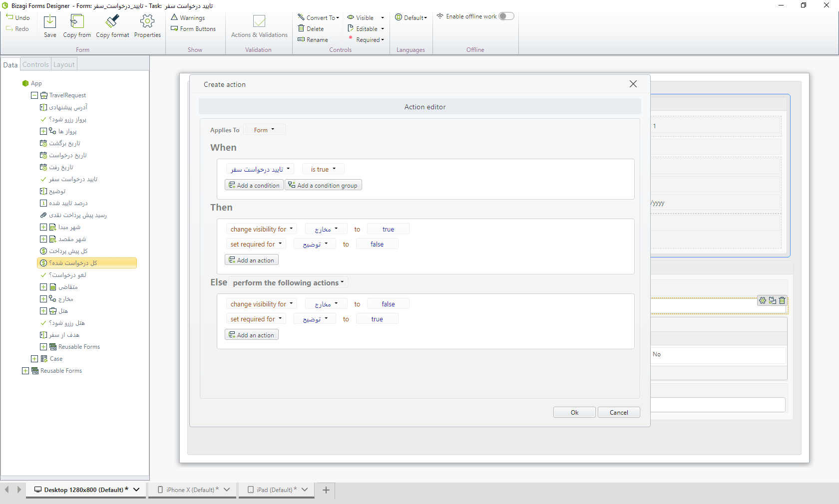
Task: Click Else visibility value false
Action: click(x=388, y=304)
